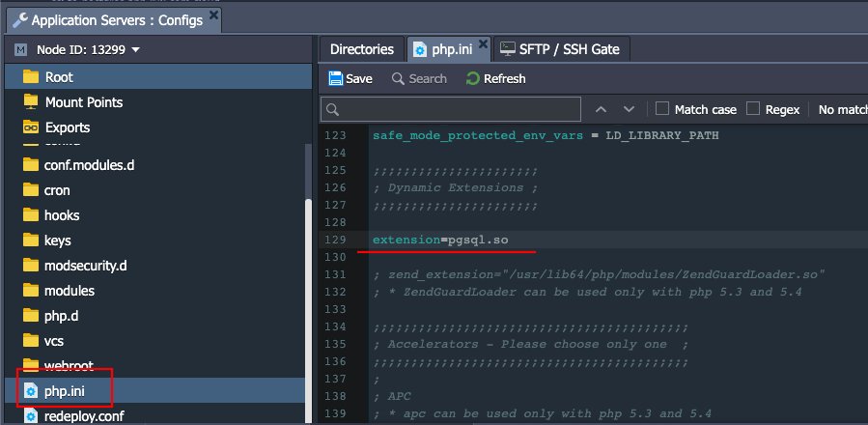
Task: Switch to the Directories tab
Action: [361, 49]
